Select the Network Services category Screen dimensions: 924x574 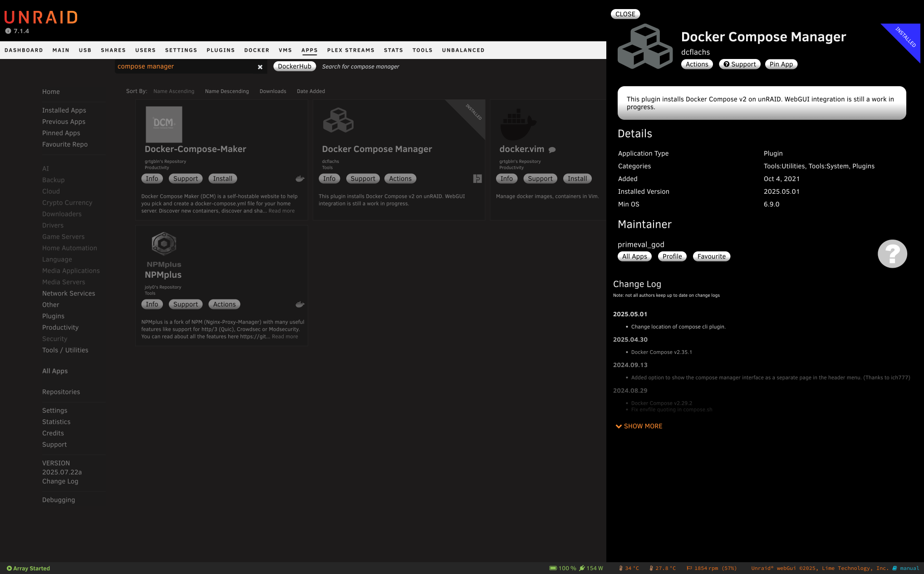tap(69, 294)
